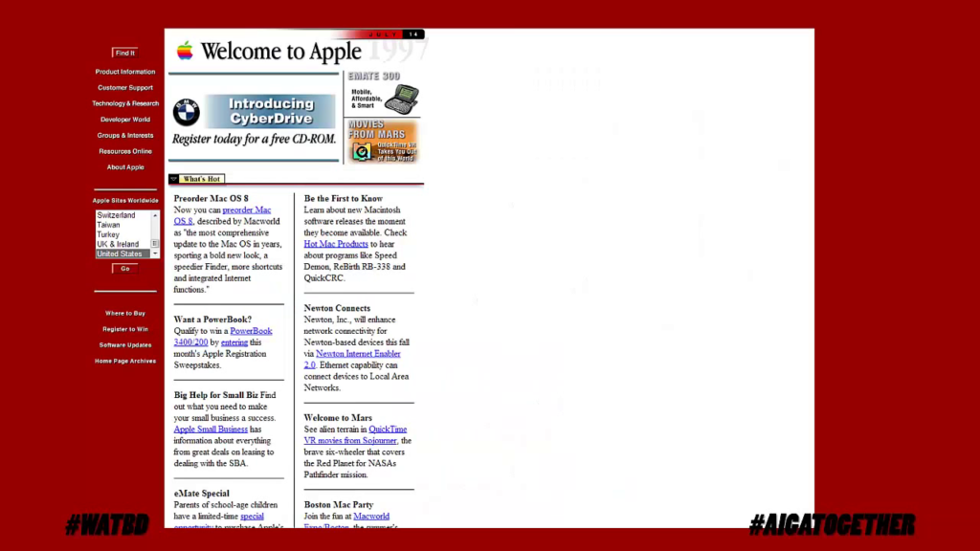The width and height of the screenshot is (980, 551).
Task: Click the eMate 300 banner title
Action: pyautogui.click(x=374, y=77)
